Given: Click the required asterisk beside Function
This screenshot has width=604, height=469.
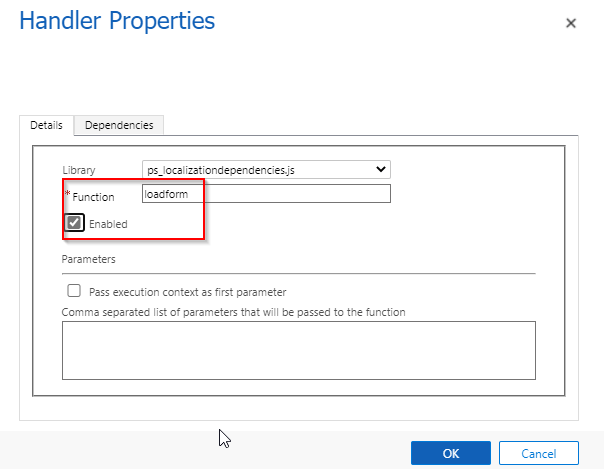Looking at the screenshot, I should click(x=66, y=194).
